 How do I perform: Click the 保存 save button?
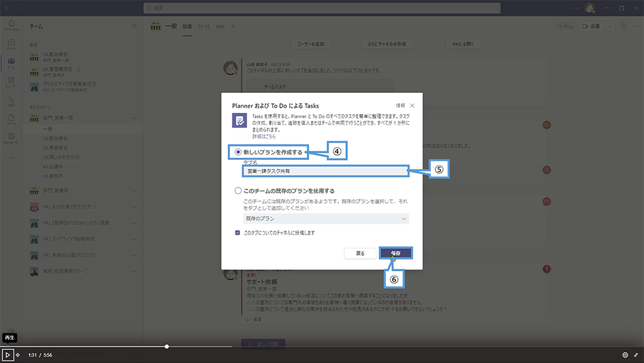point(395,253)
